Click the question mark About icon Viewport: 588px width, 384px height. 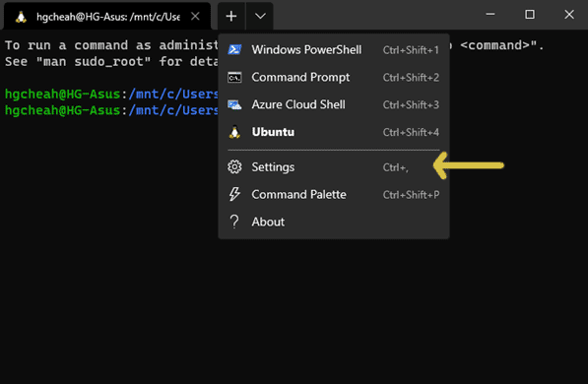tap(234, 222)
